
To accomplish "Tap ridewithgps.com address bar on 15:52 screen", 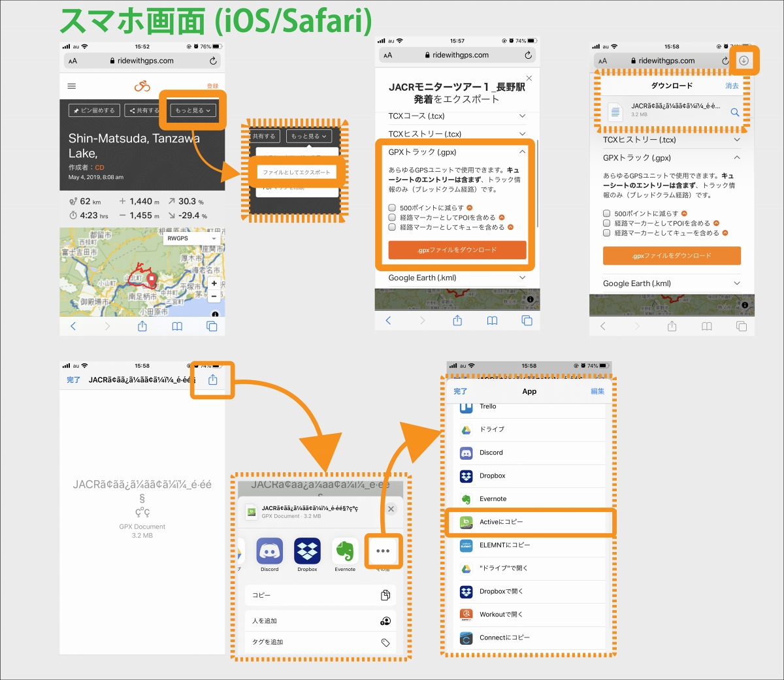I will tap(142, 61).
